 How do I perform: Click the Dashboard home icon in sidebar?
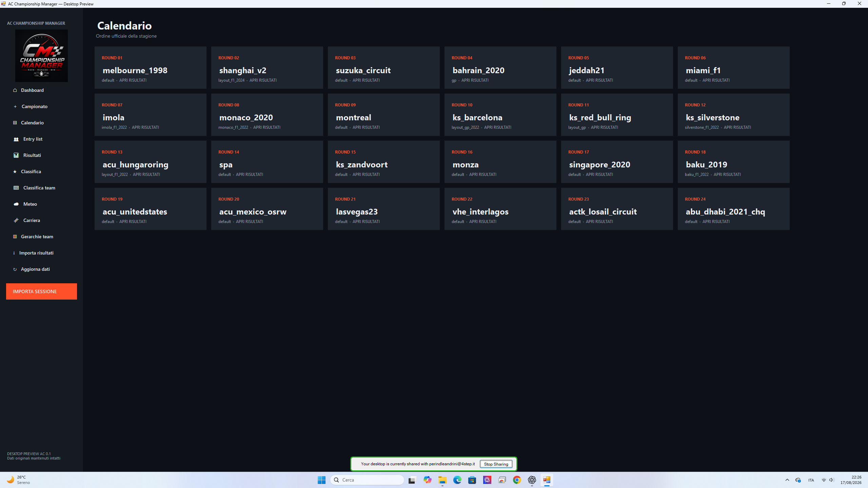click(15, 90)
